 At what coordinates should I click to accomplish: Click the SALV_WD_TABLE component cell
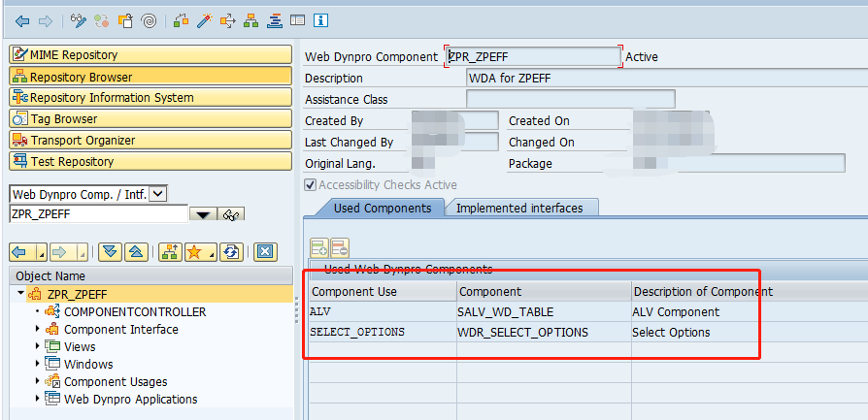pyautogui.click(x=544, y=311)
